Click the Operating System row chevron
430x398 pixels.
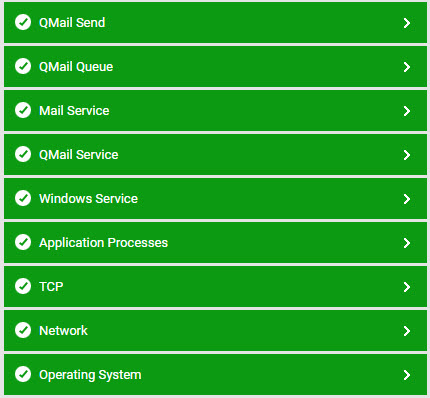pos(407,375)
